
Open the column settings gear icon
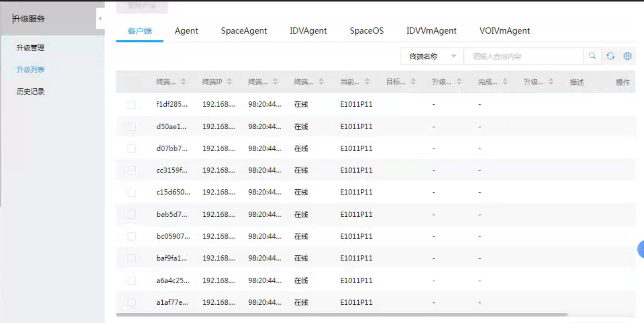(x=627, y=56)
